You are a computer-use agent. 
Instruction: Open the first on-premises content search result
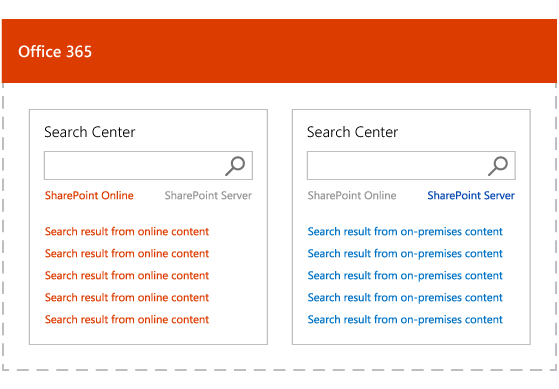405,232
